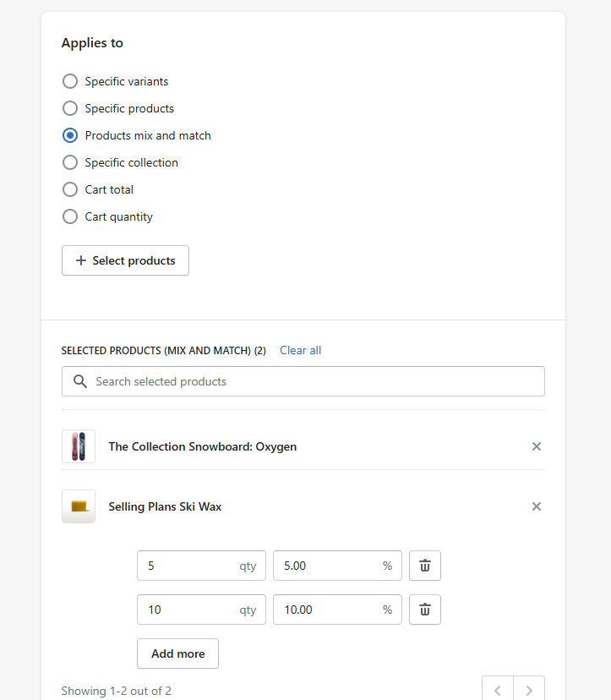611x700 pixels.
Task: Choose the Specific products radio option
Action: (x=70, y=108)
